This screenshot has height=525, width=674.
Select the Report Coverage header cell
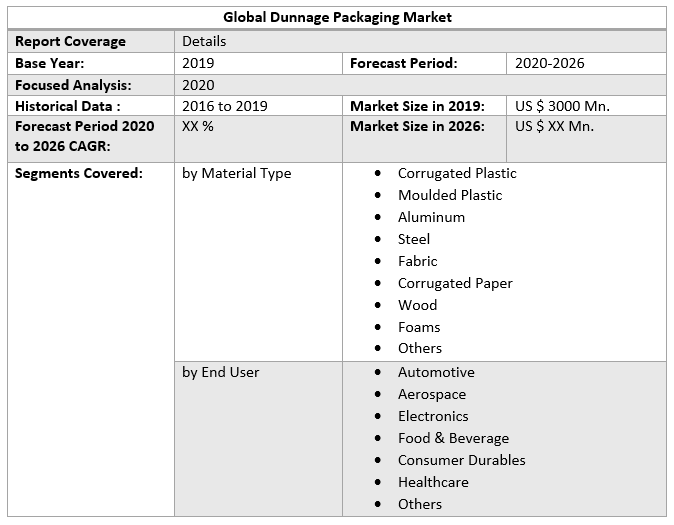[70, 41]
